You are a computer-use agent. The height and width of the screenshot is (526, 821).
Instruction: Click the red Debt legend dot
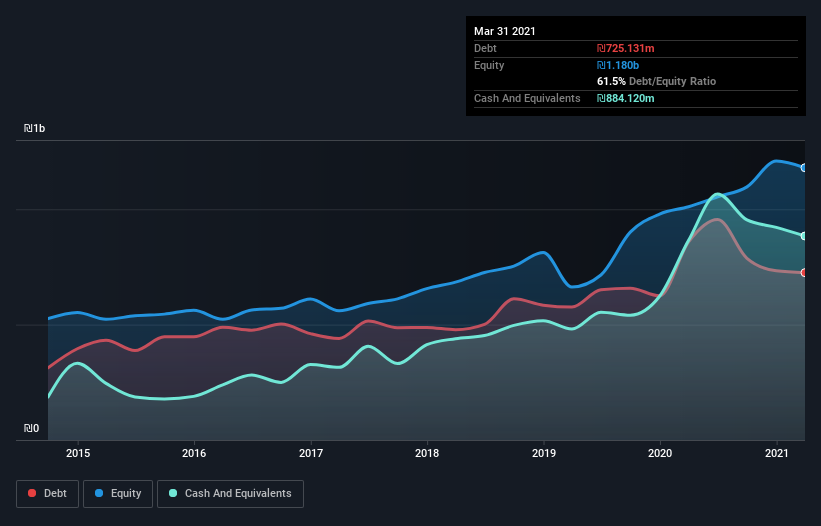(x=32, y=493)
